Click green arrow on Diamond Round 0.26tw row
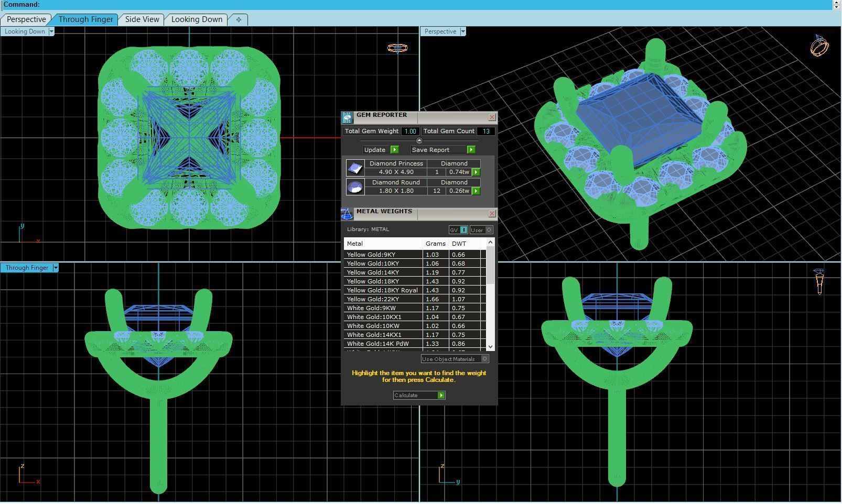 coord(476,191)
